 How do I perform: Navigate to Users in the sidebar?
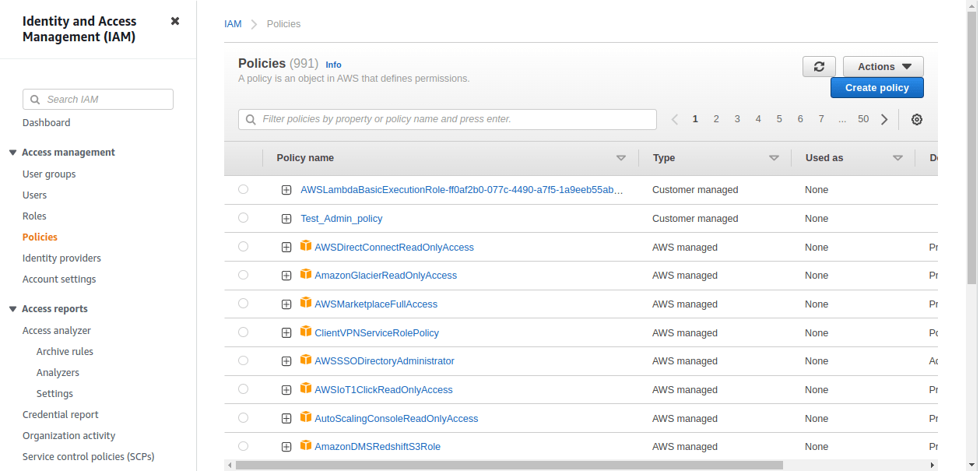[x=35, y=195]
